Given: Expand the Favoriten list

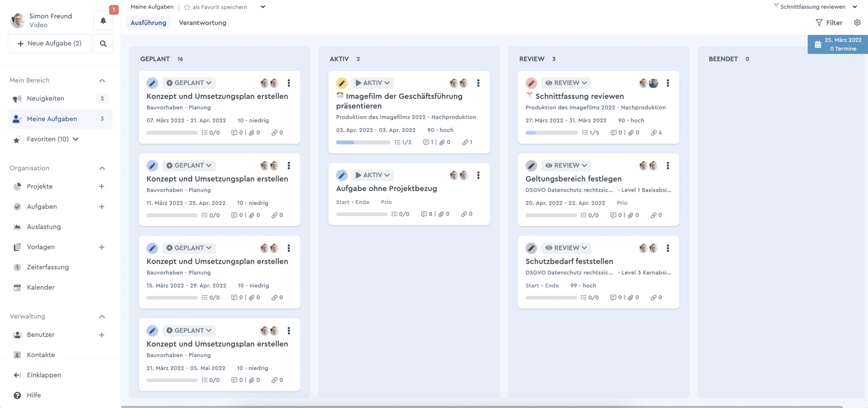Looking at the screenshot, I should pyautogui.click(x=75, y=139).
